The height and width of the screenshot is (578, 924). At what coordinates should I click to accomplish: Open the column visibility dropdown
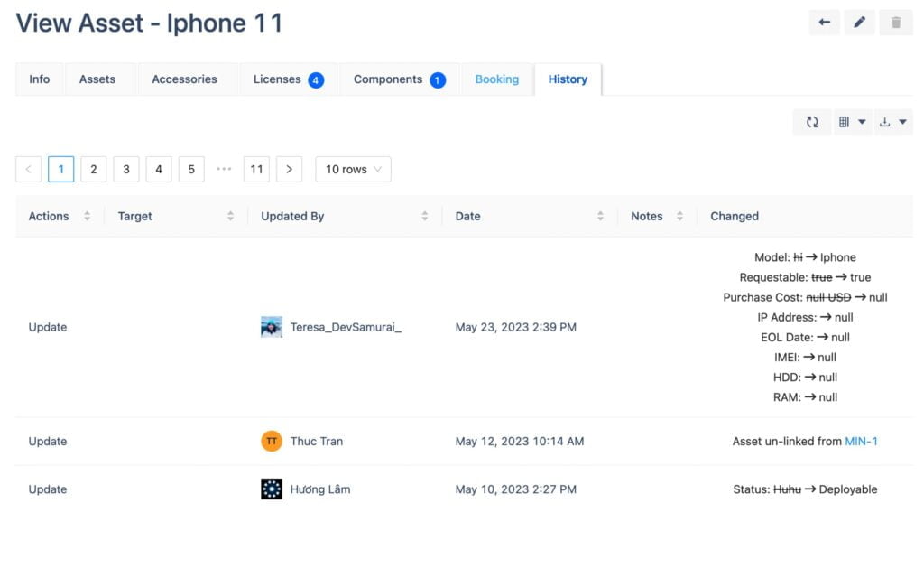tap(852, 122)
